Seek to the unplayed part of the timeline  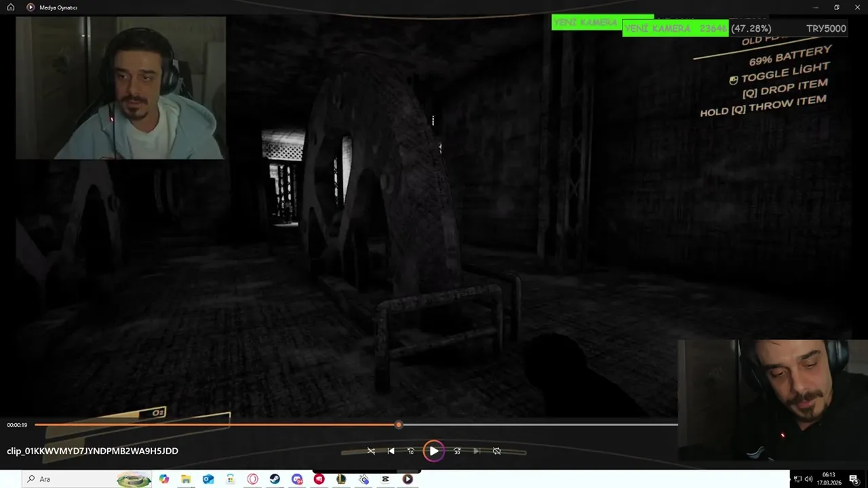coord(540,424)
